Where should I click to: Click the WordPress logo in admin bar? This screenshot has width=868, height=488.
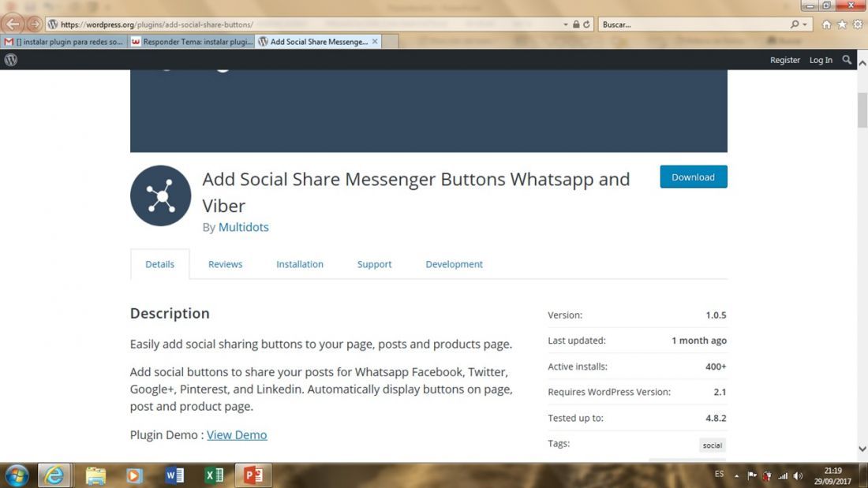[x=10, y=60]
